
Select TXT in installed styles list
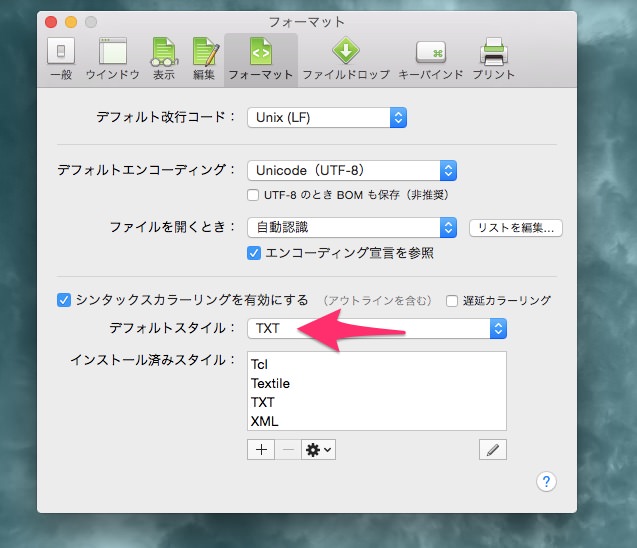pyautogui.click(x=377, y=403)
